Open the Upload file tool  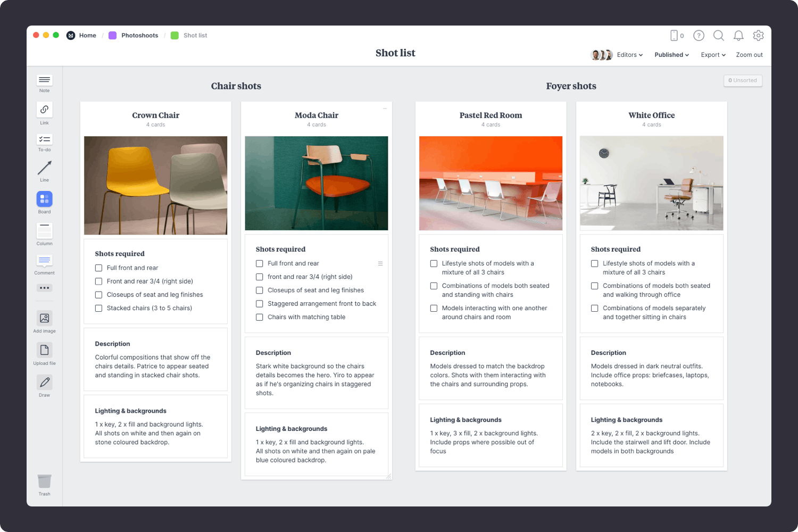pos(44,350)
